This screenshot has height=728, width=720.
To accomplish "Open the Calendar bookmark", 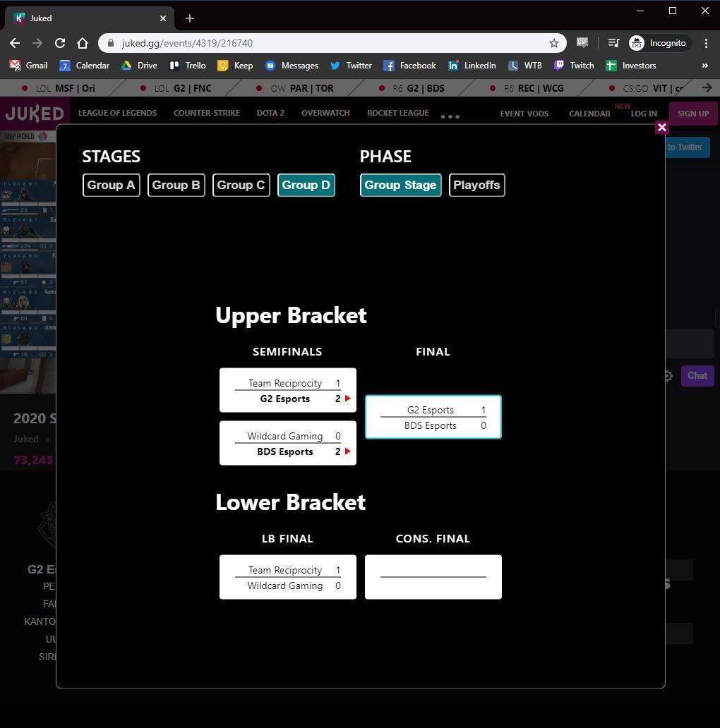I will 85,66.
